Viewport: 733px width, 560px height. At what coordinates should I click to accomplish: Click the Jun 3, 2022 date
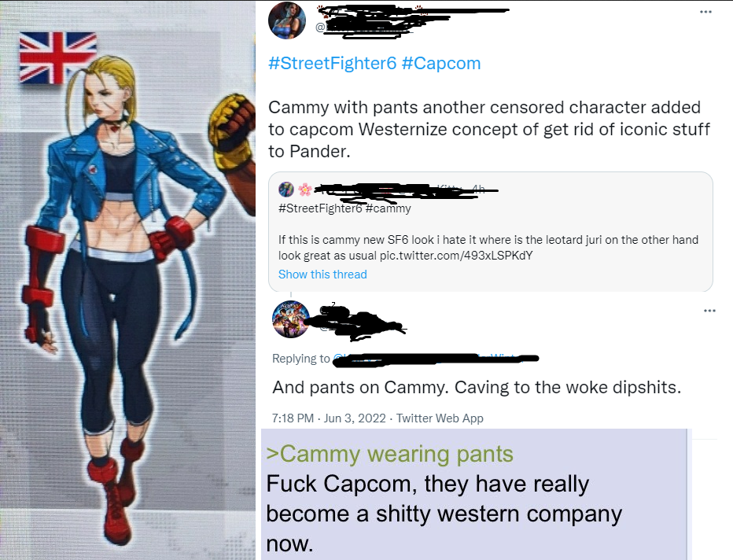tap(355, 418)
